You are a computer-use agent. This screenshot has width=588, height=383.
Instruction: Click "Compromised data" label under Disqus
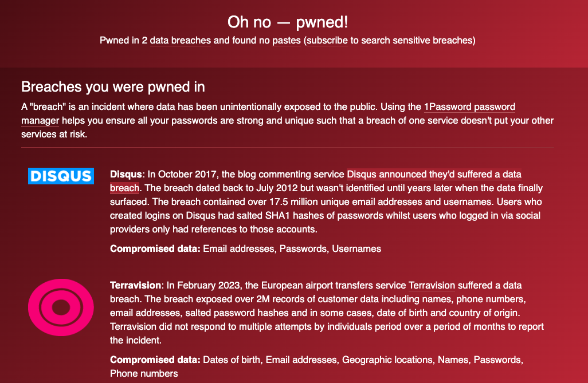(155, 249)
